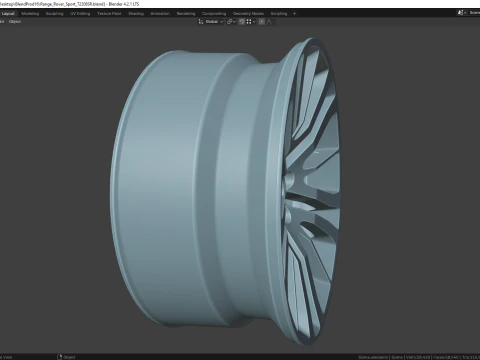480x360 pixels.
Task: Switch to the Sculpting workspace tab
Action: click(54, 14)
